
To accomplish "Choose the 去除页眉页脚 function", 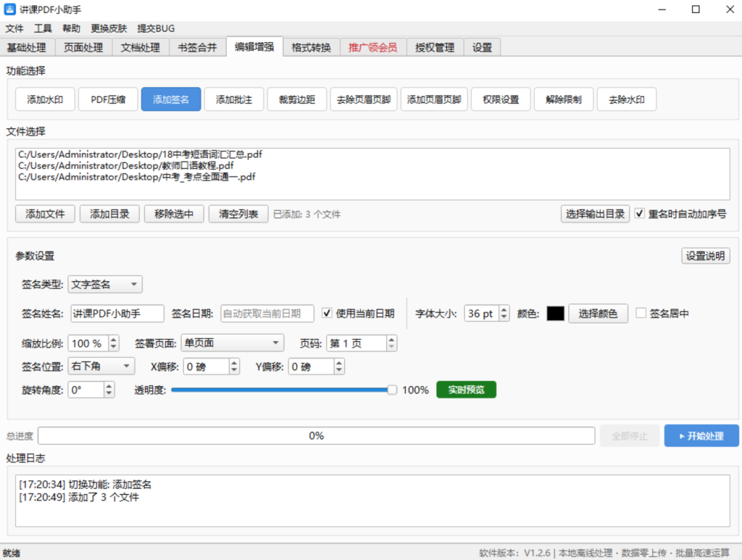I will pyautogui.click(x=364, y=99).
